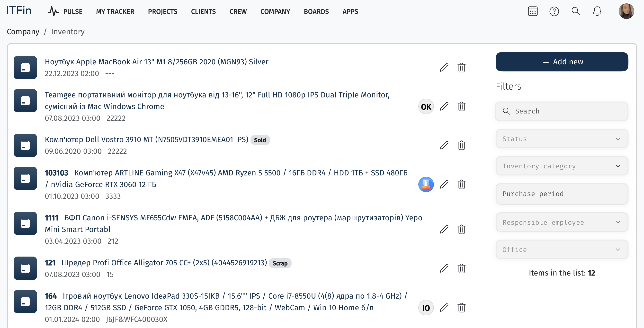Image resolution: width=644 pixels, height=328 pixels.
Task: Click the Add new button
Action: pos(562,62)
